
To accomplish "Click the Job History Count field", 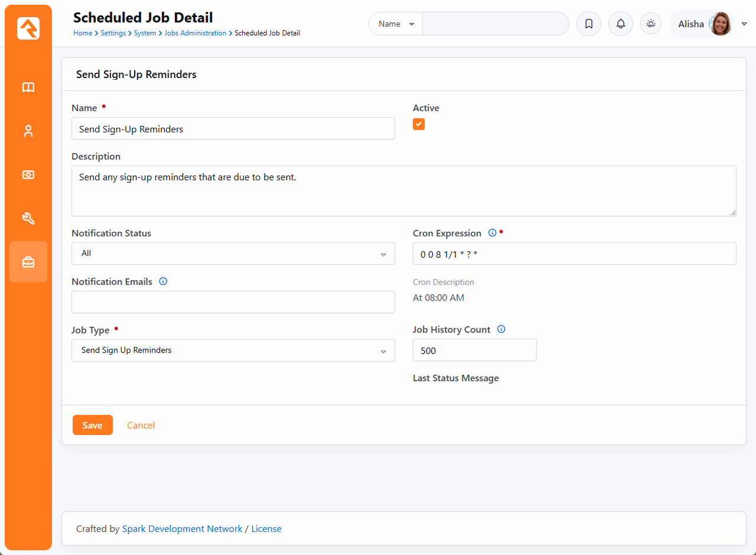I will coord(474,350).
